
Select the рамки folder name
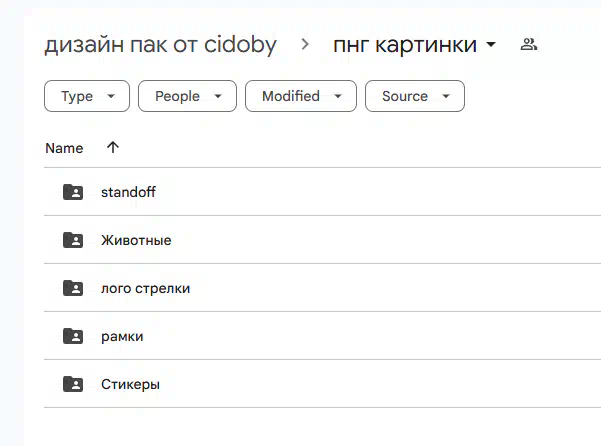coord(122,337)
